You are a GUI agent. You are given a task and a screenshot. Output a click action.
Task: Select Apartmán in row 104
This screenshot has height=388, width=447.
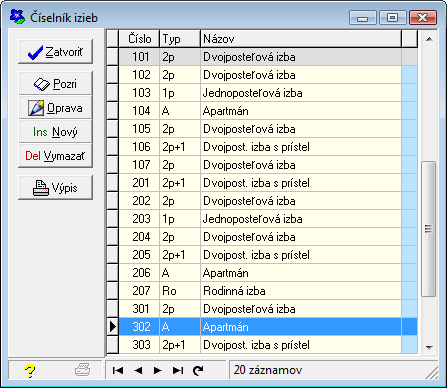[x=301, y=111]
